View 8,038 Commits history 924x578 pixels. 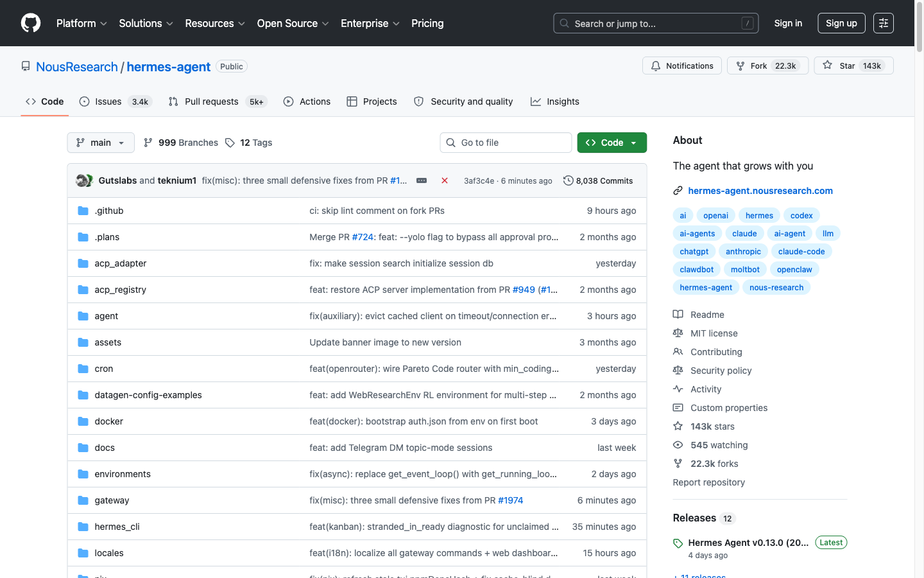[598, 180]
